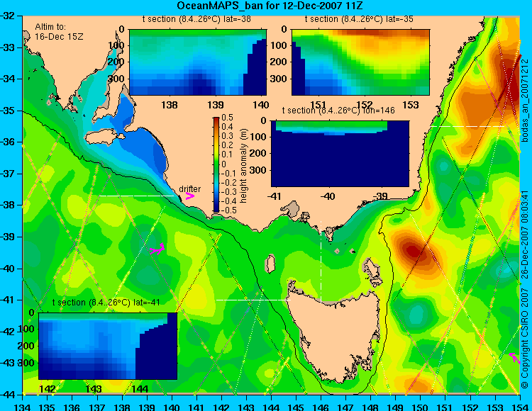Click the white dashed section line at latitude -38
532x411 pixels.
136,196
